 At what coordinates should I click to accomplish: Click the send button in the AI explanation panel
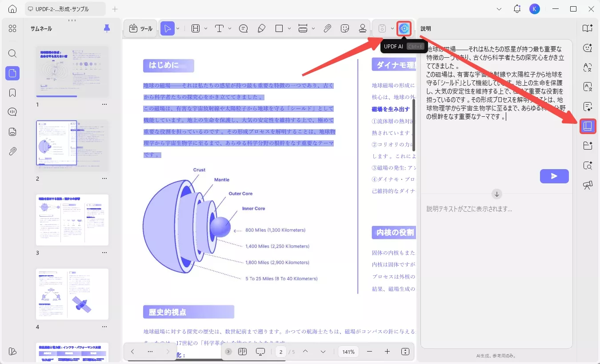click(x=554, y=176)
